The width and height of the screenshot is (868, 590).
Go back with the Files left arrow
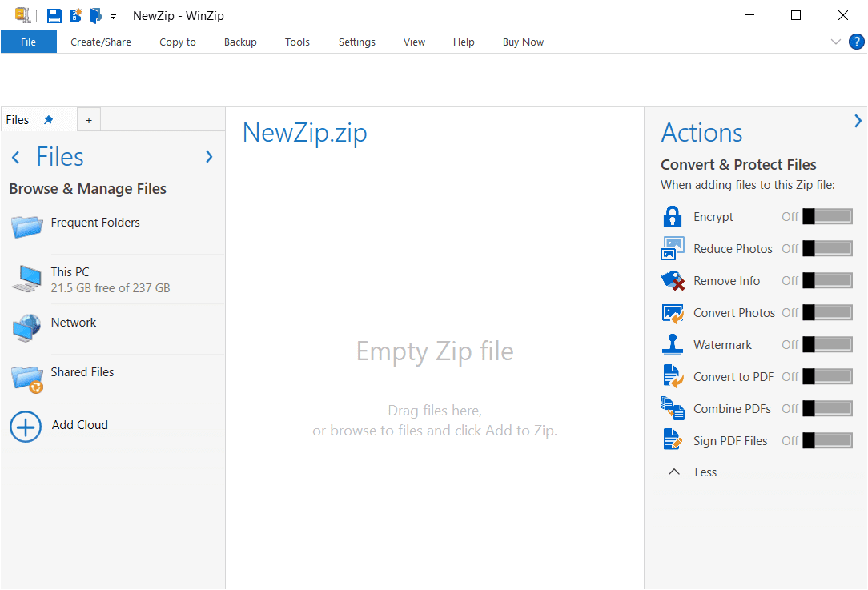pos(15,158)
